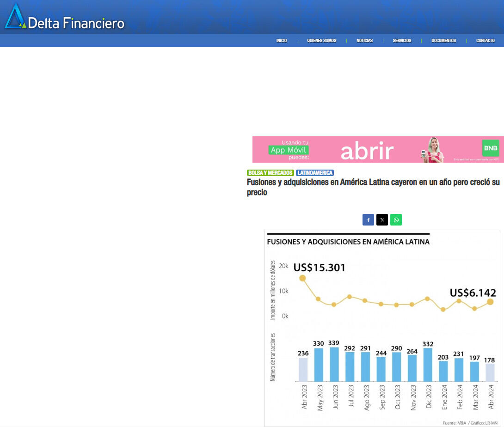Share the article on Facebook
This screenshot has width=504, height=427.
pos(368,220)
